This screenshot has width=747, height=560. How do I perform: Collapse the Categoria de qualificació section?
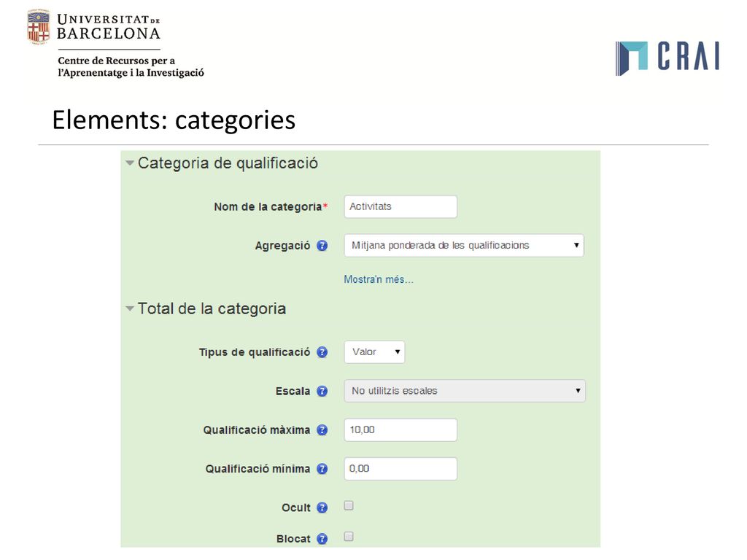(130, 163)
